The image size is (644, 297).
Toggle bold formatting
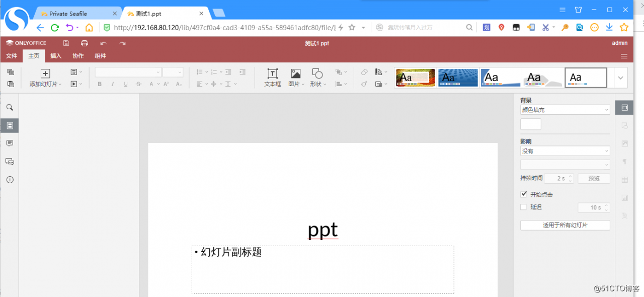pyautogui.click(x=99, y=84)
